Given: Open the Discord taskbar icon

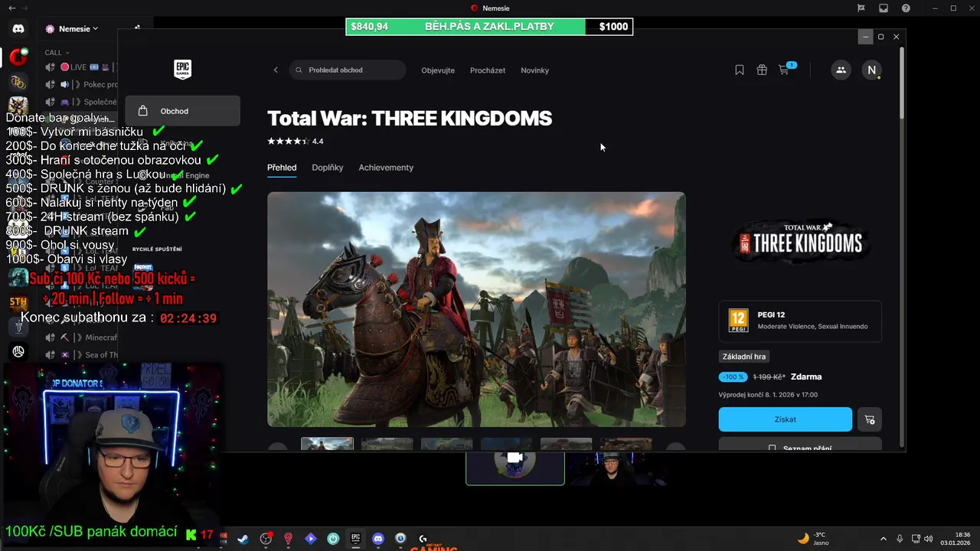Looking at the screenshot, I should (x=377, y=539).
